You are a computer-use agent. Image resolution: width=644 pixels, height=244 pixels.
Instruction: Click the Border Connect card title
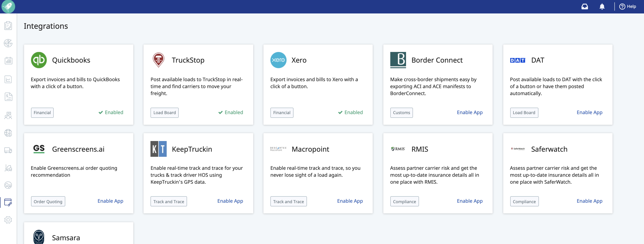click(437, 60)
